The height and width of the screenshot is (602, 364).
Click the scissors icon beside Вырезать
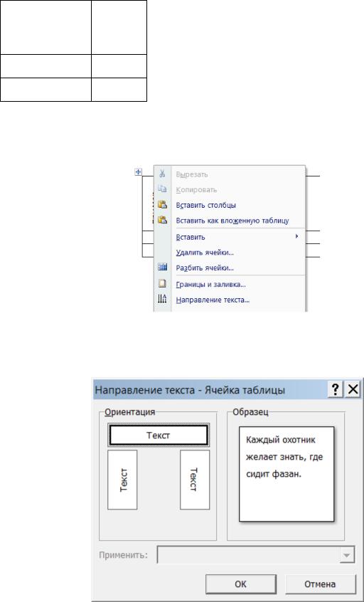[x=162, y=174]
